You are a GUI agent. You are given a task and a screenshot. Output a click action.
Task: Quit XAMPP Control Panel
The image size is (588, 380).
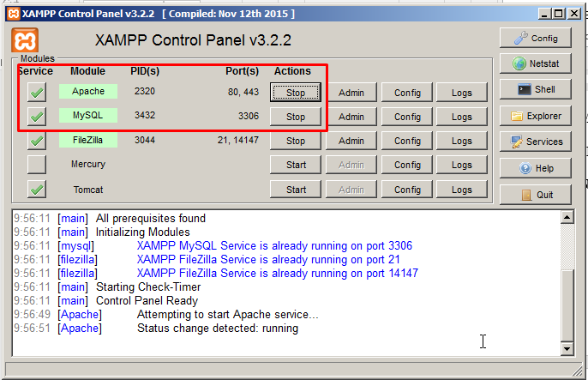tap(536, 195)
